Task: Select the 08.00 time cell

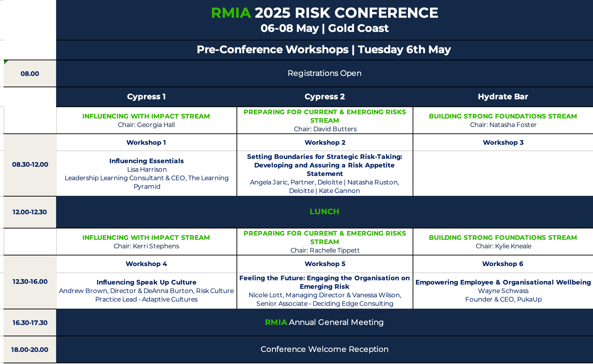Action: [x=30, y=73]
